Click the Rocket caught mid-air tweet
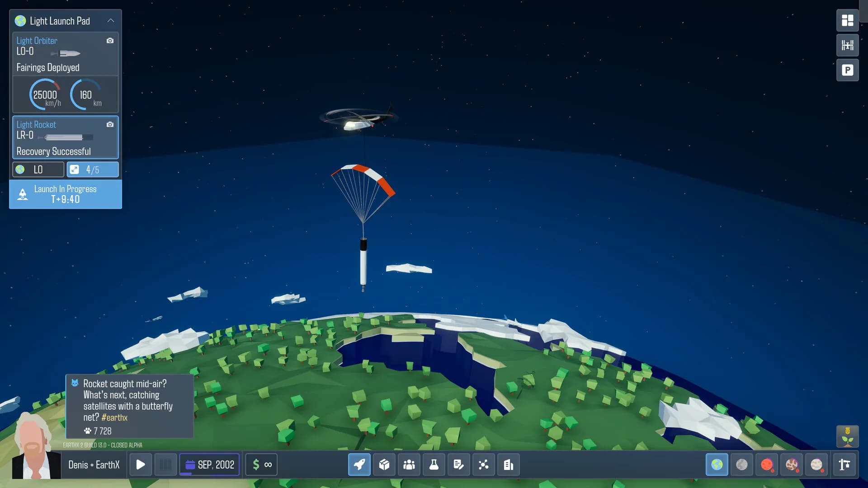This screenshot has height=488, width=868. pos(130,406)
